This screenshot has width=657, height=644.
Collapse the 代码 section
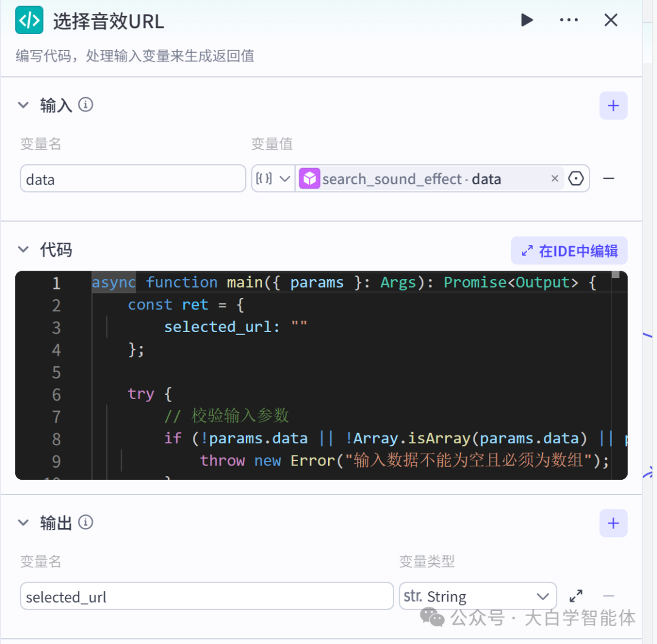[24, 249]
